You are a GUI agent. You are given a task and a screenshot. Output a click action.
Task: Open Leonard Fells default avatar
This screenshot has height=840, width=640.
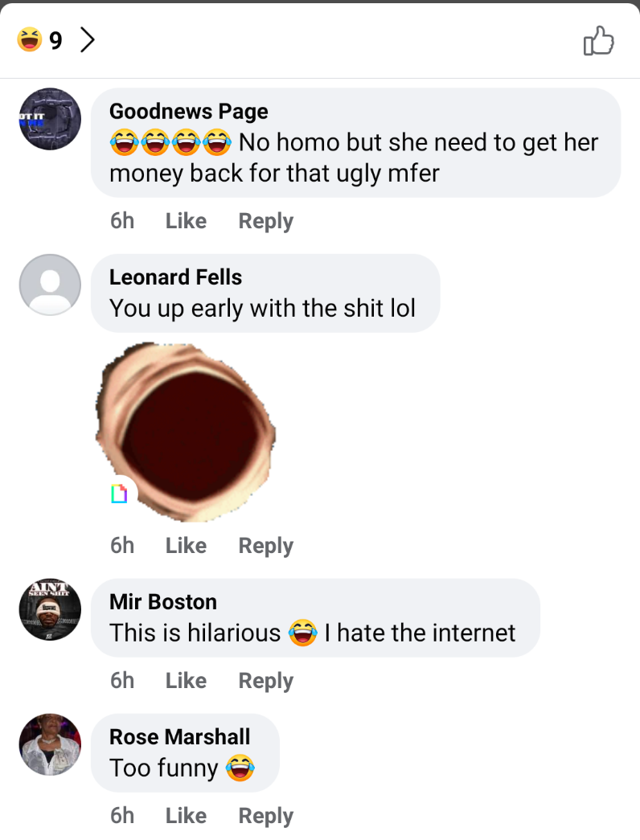[50, 285]
